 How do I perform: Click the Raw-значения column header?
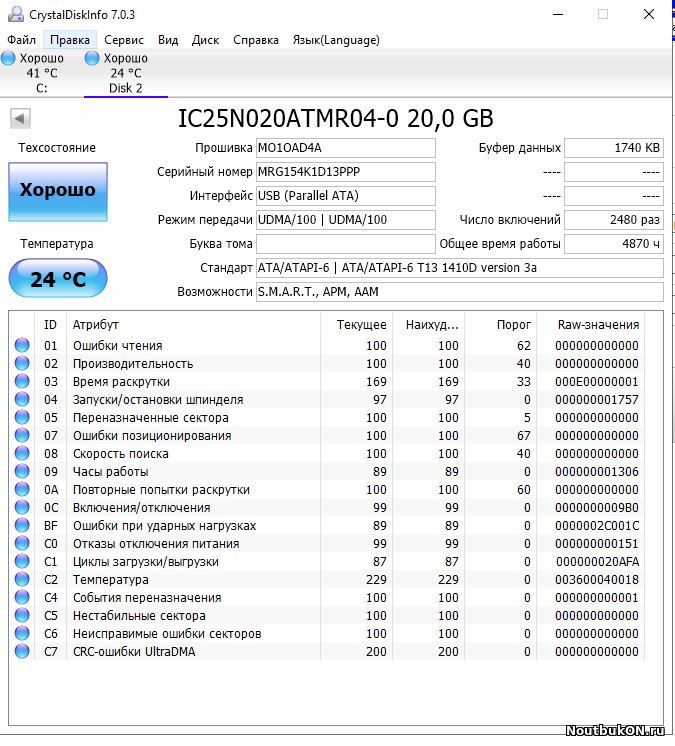pos(591,324)
